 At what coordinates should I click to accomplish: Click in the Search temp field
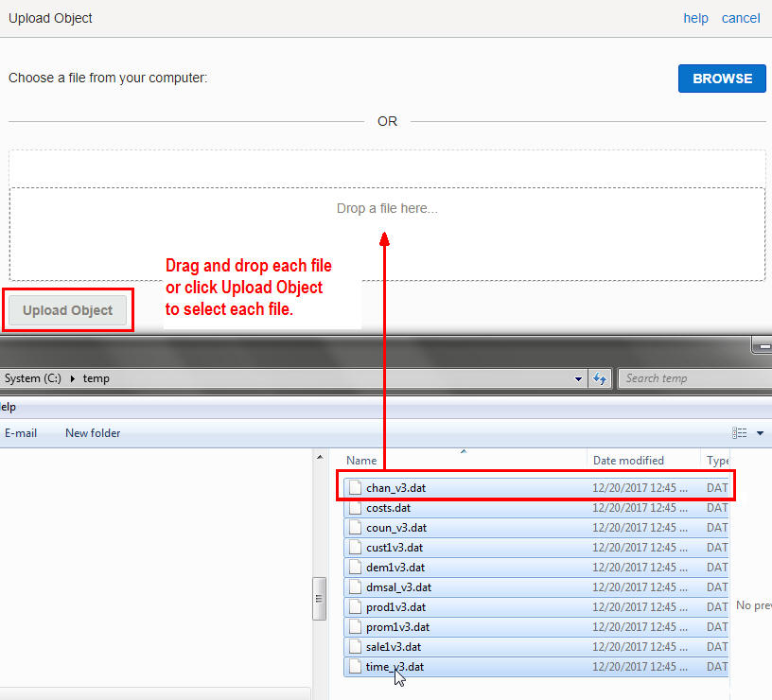[x=694, y=378]
